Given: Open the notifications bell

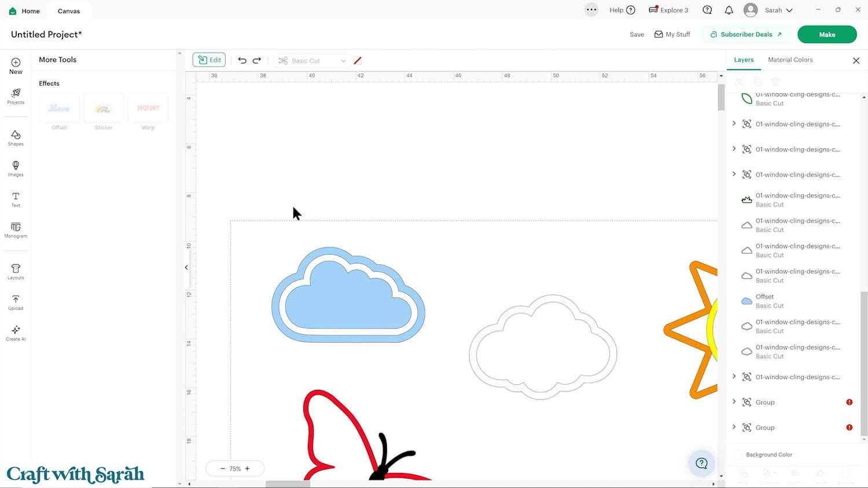Looking at the screenshot, I should (729, 10).
